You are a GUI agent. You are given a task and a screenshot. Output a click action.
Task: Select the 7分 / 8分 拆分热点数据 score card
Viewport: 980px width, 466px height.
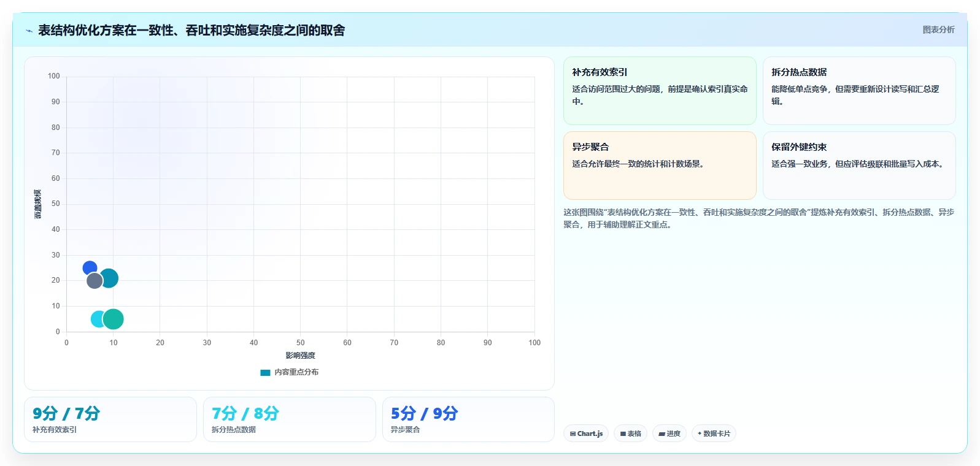click(290, 419)
